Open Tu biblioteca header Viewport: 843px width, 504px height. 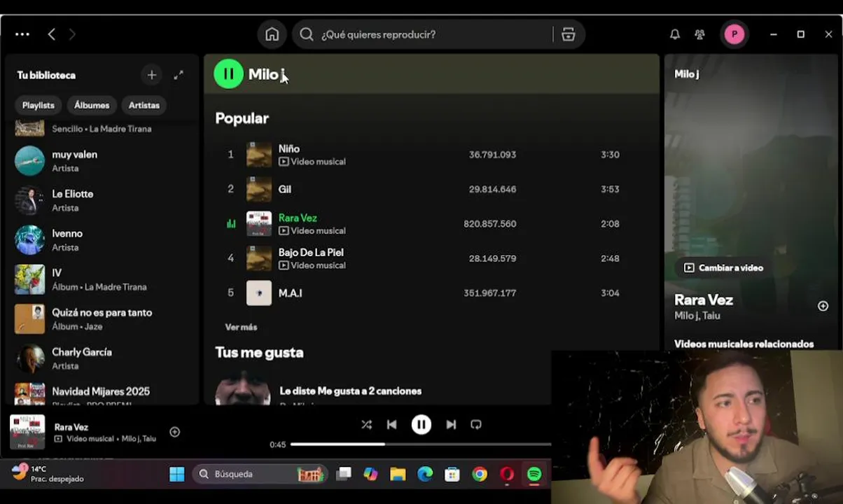[46, 75]
